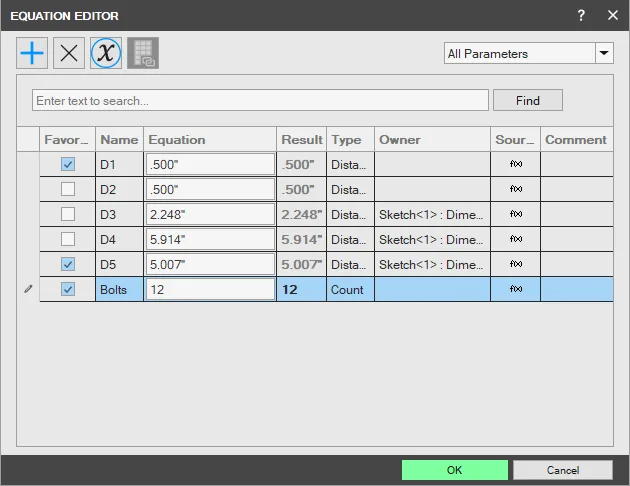The height and width of the screenshot is (486, 630).
Task: Check the favorite checkbox for D3
Action: tap(68, 214)
